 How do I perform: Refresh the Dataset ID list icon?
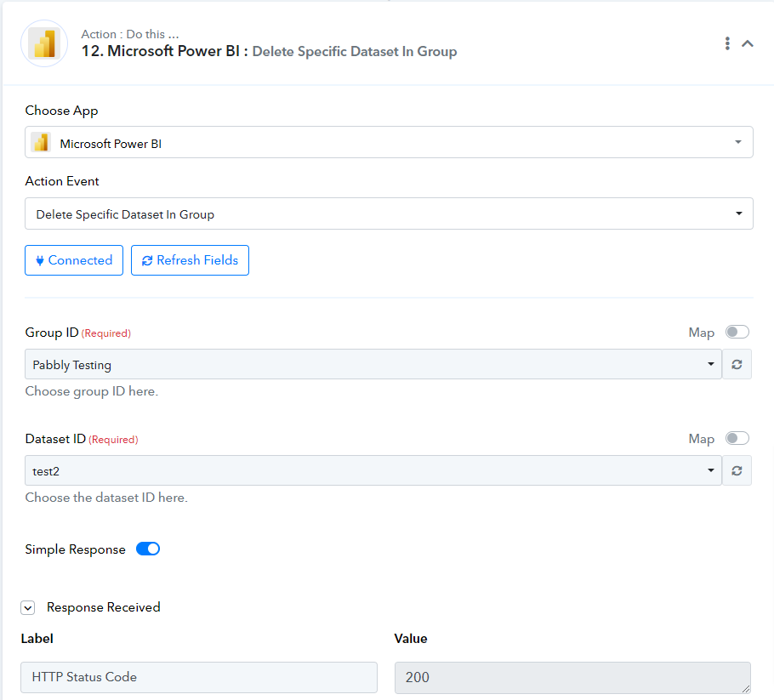[737, 470]
